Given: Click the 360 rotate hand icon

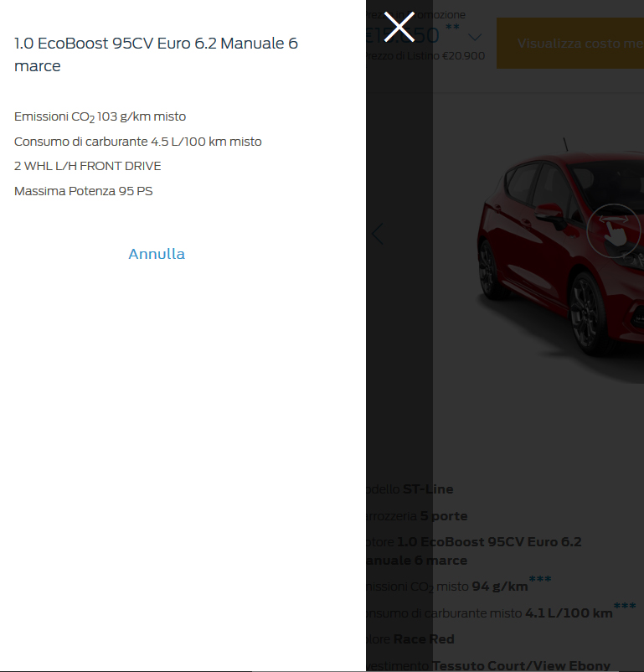Looking at the screenshot, I should coord(614,230).
